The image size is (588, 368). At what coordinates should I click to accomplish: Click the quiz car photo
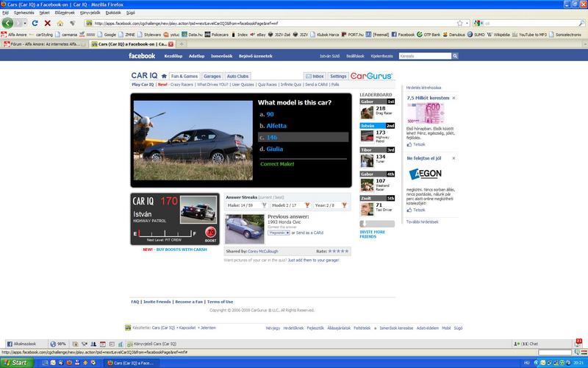[193, 140]
